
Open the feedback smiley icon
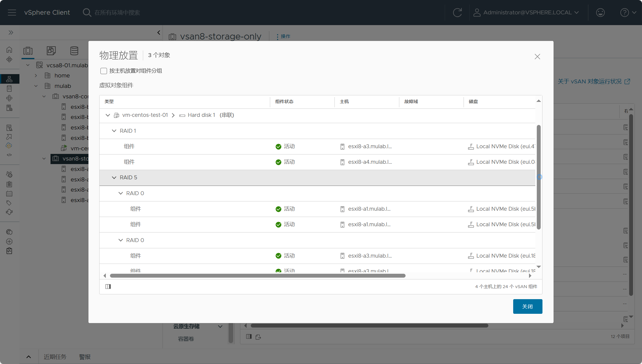(x=600, y=13)
